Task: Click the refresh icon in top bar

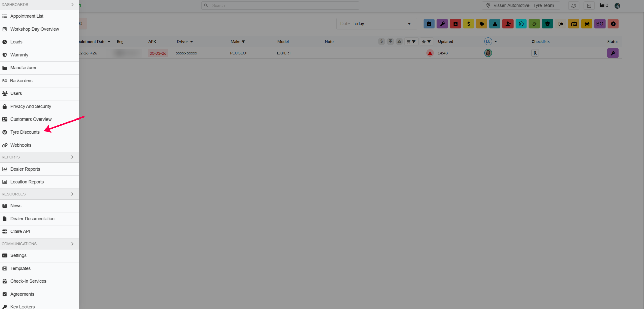Action: point(573,6)
